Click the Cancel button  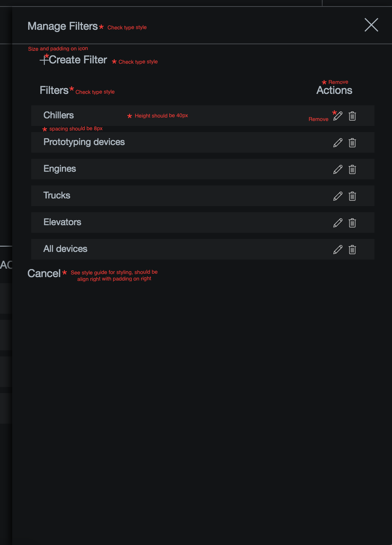click(45, 273)
